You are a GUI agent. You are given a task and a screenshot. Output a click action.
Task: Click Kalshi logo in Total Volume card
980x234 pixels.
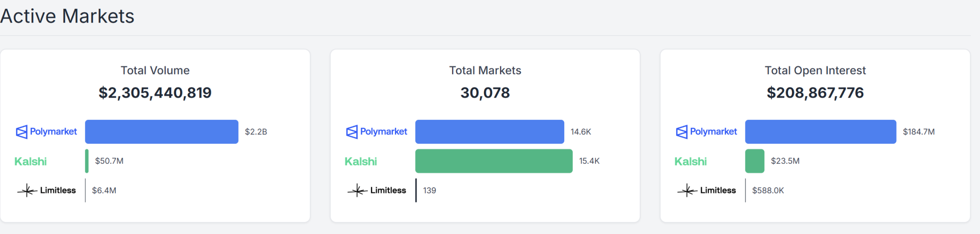(x=31, y=161)
